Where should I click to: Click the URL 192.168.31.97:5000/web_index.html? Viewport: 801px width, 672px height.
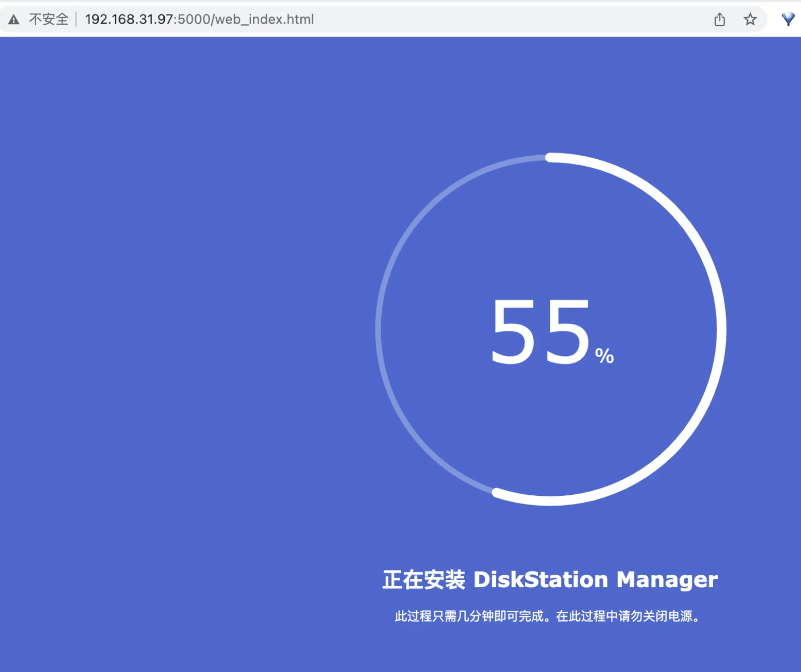tap(199, 19)
